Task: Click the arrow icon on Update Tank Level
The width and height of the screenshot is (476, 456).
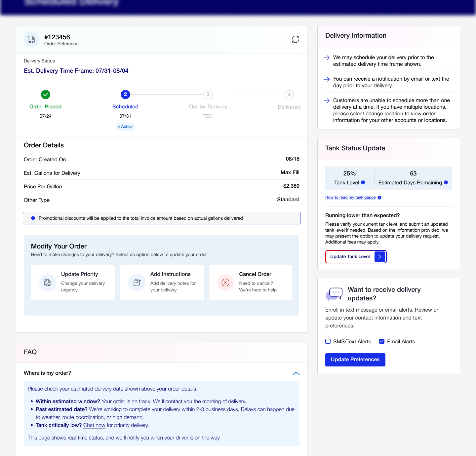Action: click(380, 257)
